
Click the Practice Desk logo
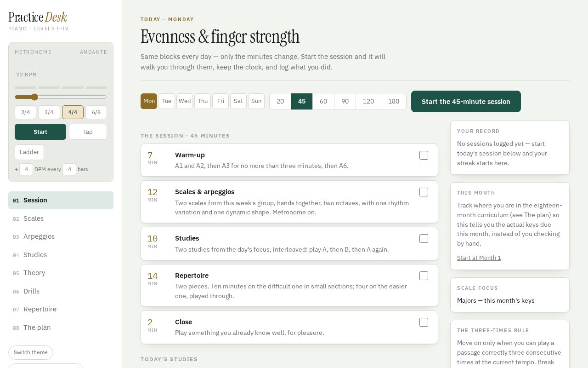click(38, 17)
